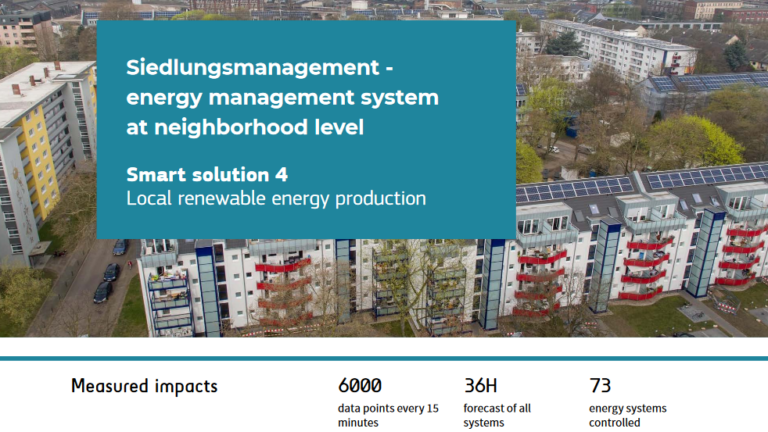
Task: Click the 'Local renewable energy production' text
Action: click(276, 198)
